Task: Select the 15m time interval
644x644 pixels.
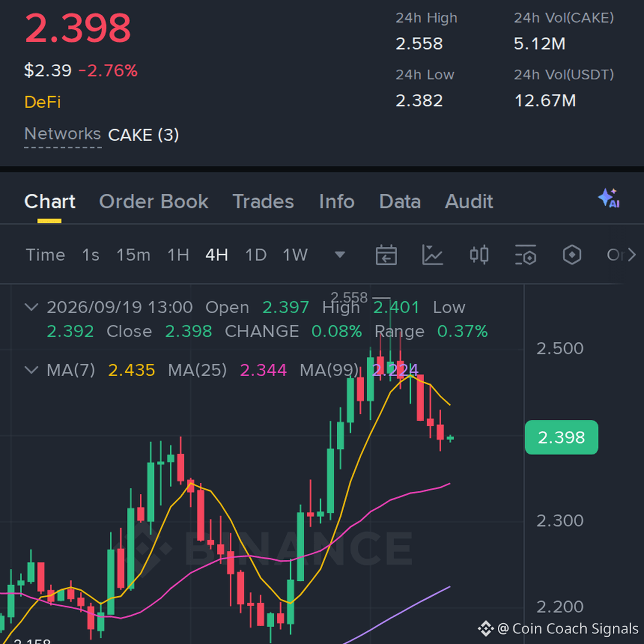Action: click(133, 255)
